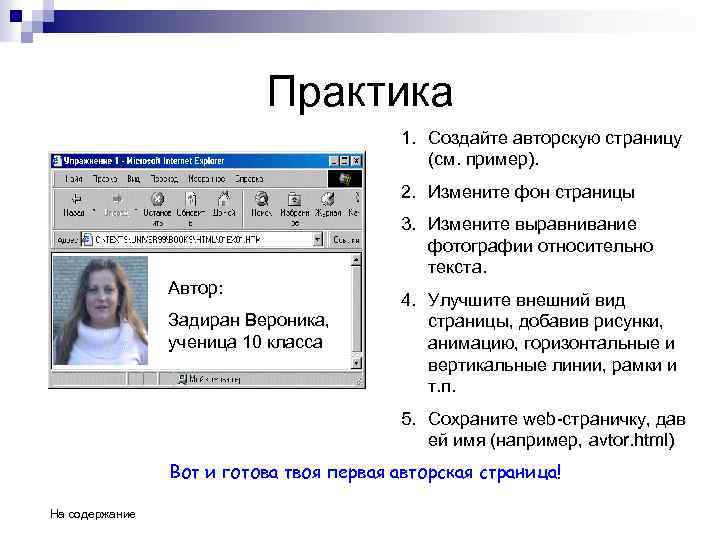Click 'Вот и готова твоя первая авторская страница!'
Image resolution: width=720 pixels, height=540 pixels.
click(366, 472)
